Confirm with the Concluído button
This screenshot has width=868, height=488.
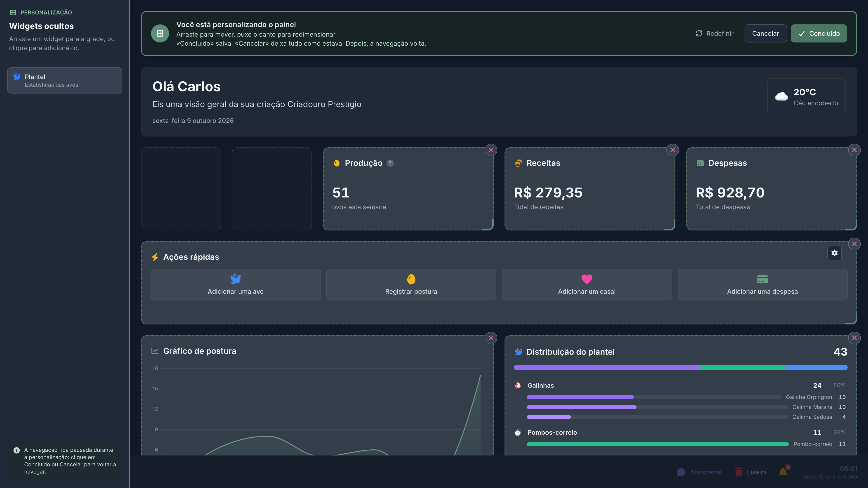[x=819, y=33]
